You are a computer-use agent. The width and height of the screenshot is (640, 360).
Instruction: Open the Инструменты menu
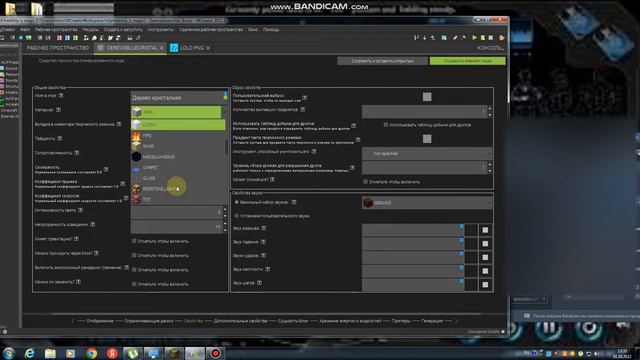[160, 29]
